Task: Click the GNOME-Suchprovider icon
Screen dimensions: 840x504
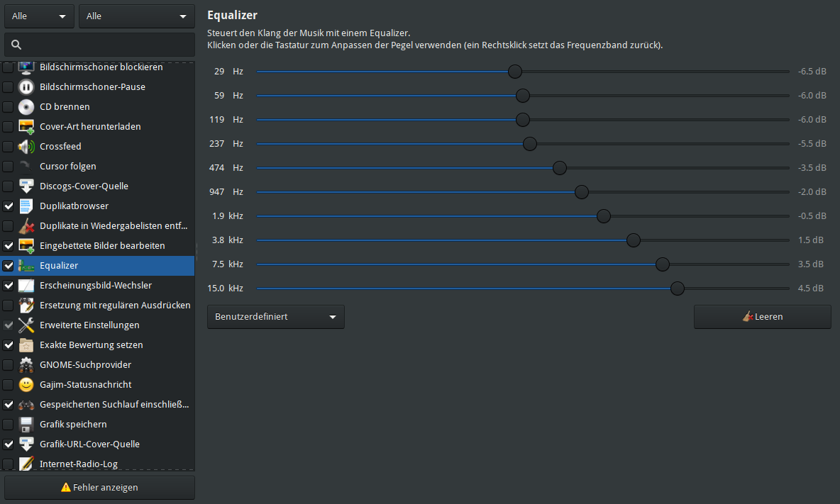Action: [26, 364]
